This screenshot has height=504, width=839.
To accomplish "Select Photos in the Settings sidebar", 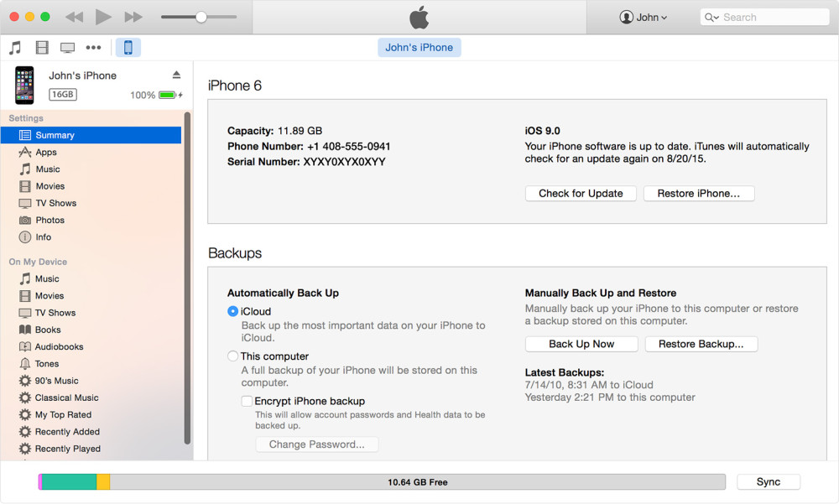I will (x=50, y=220).
